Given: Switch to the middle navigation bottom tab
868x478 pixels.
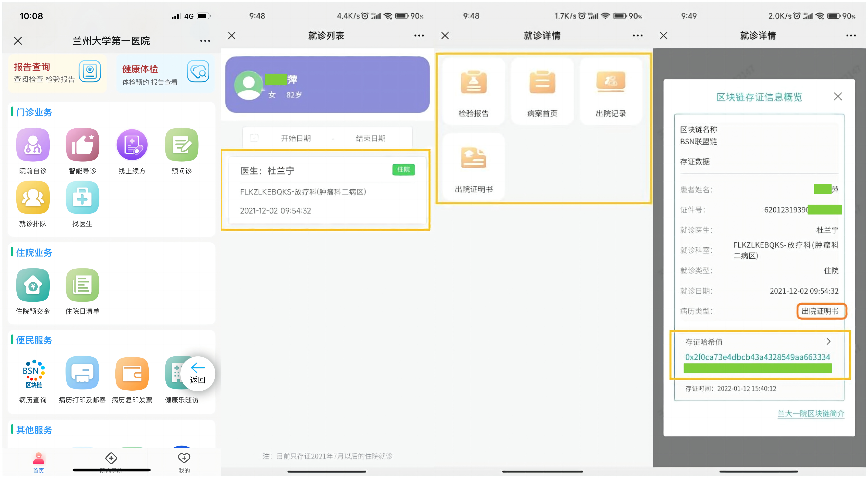Looking at the screenshot, I should point(111,463).
